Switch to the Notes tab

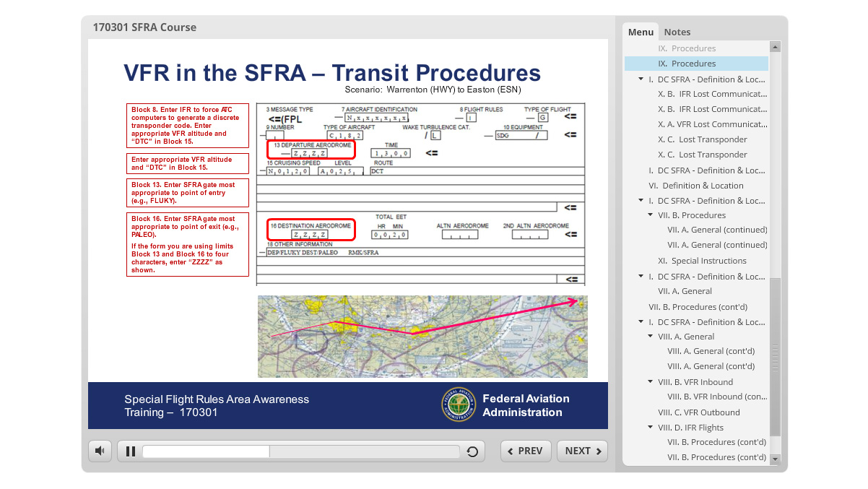coord(677,32)
